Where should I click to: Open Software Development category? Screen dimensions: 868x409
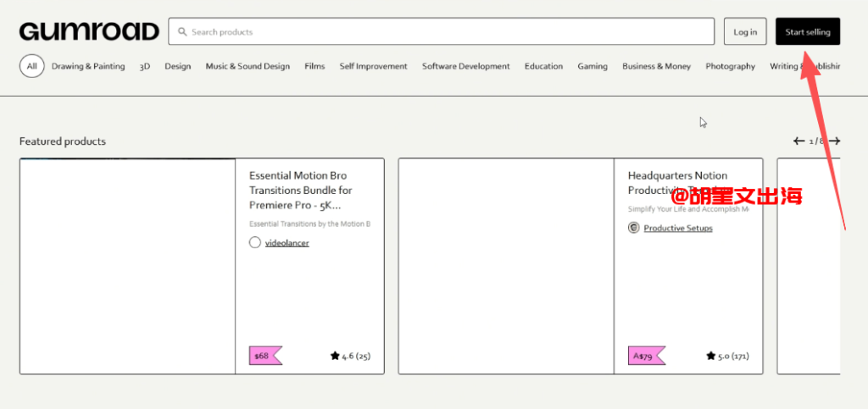point(465,66)
